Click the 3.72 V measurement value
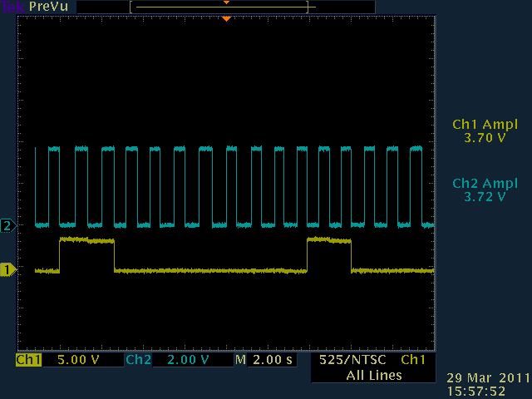This screenshot has height=399, width=532. pyautogui.click(x=485, y=197)
